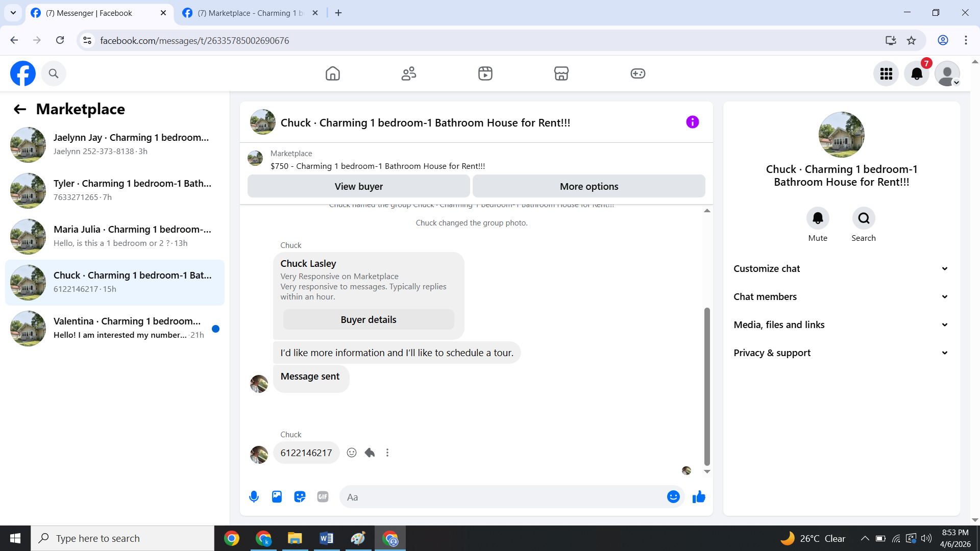Expand Chat members section

pos(841,296)
